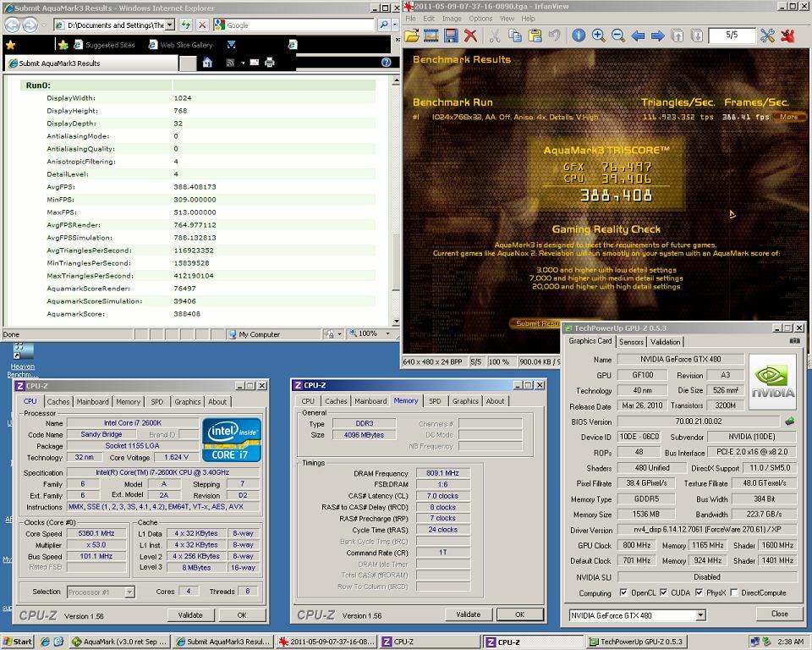The width and height of the screenshot is (812, 650).
Task: Open the SPD tab in Memory CPU-Z window
Action: 435,401
